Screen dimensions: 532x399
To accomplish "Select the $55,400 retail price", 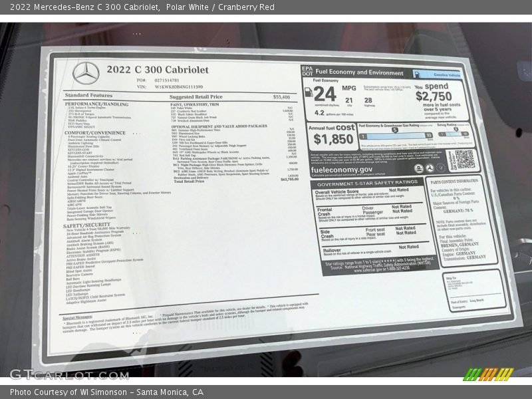I will click(281, 97).
